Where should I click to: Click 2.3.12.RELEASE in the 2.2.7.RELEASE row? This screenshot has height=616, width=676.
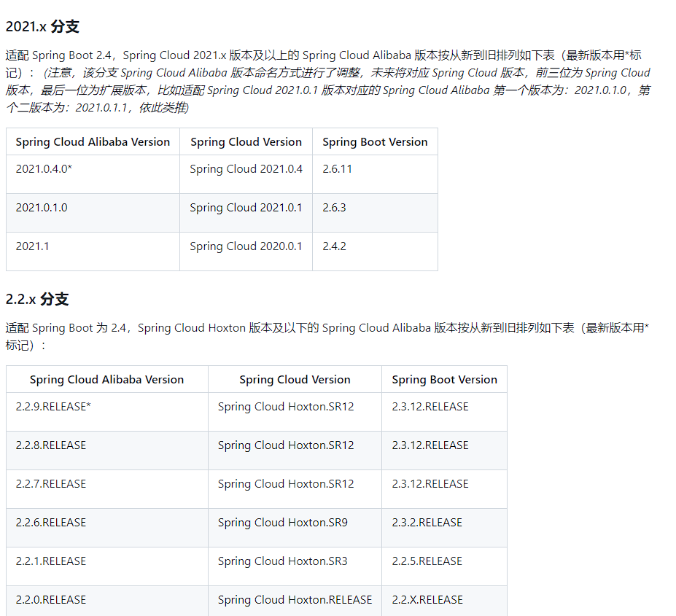tap(445, 489)
